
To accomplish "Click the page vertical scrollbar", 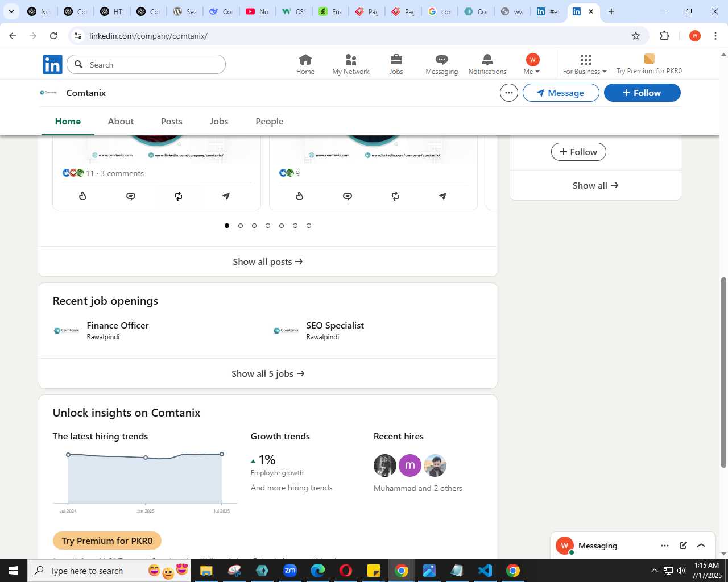I will pyautogui.click(x=723, y=372).
